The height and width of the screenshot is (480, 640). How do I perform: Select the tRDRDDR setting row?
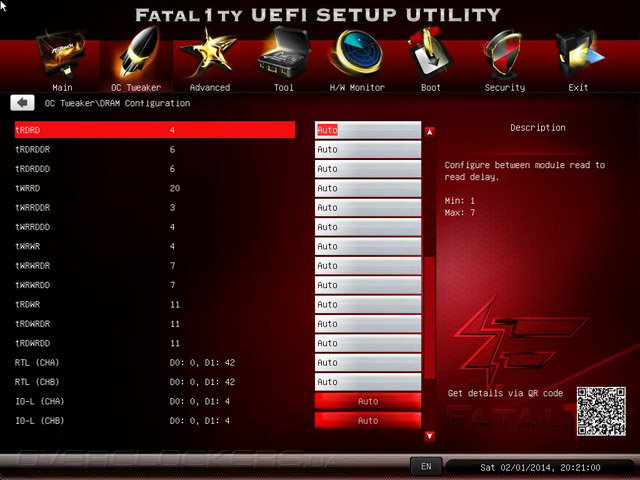point(155,149)
